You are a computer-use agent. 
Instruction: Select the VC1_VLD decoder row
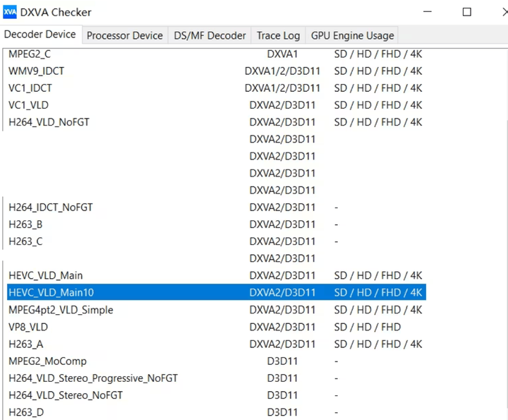[217, 105]
